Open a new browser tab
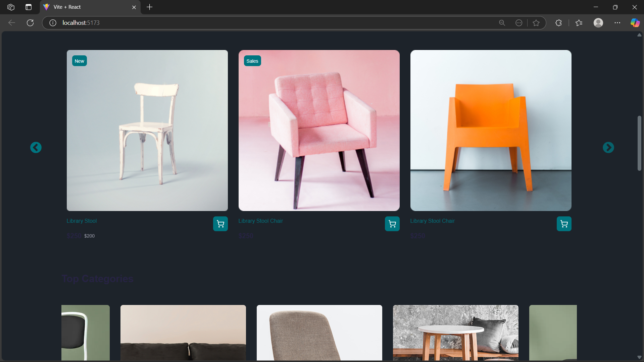The height and width of the screenshot is (362, 644). (150, 7)
